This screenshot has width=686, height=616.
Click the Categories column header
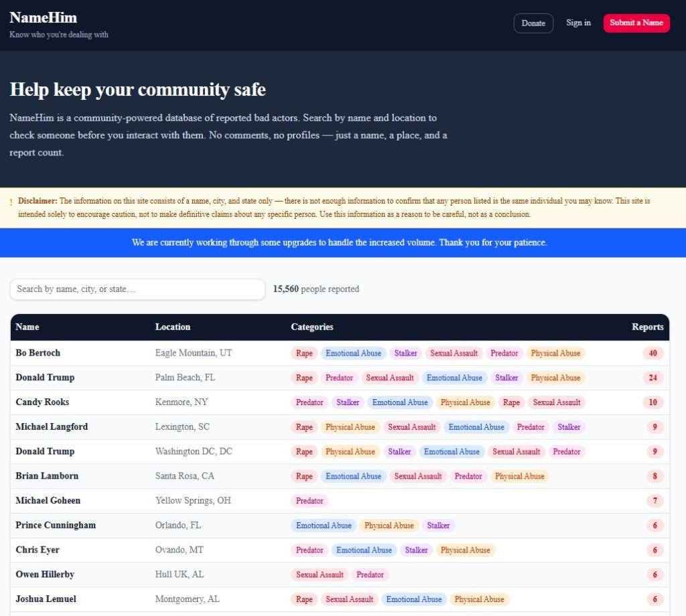coord(312,327)
